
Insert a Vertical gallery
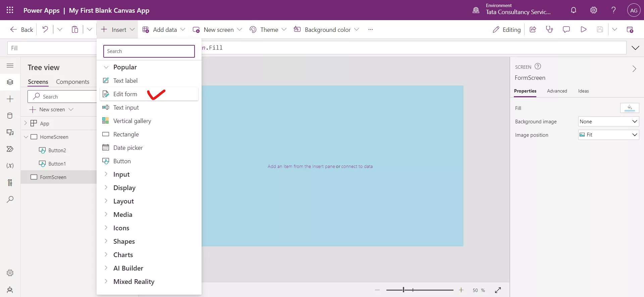(149, 121)
